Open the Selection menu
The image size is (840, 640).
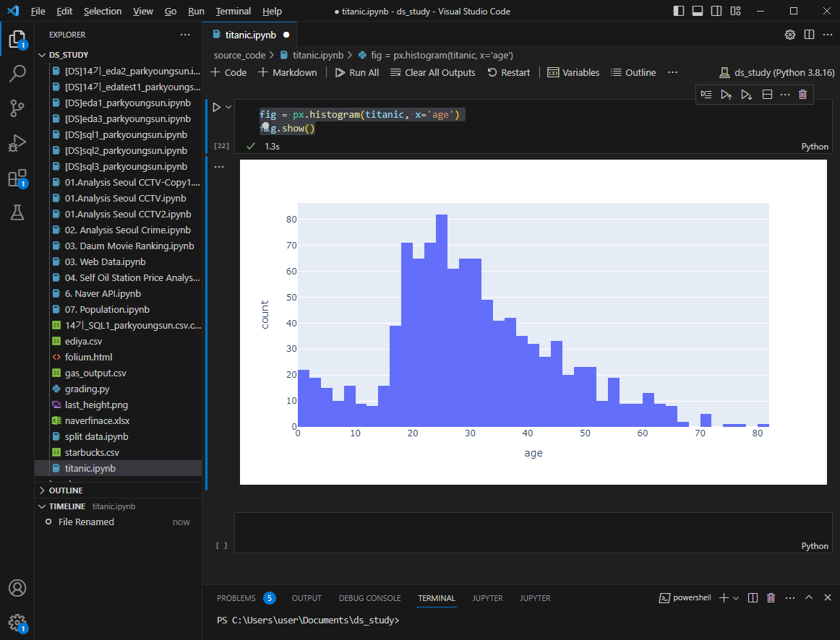103,12
